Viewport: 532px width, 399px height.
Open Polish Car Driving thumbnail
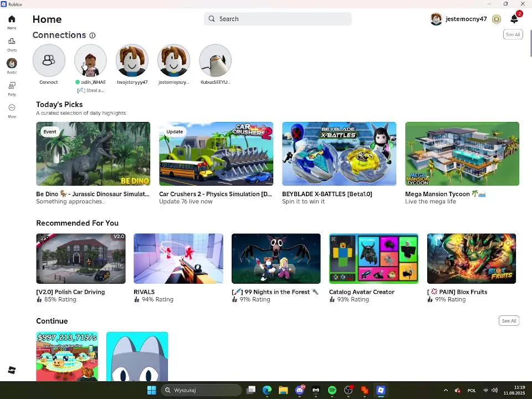click(x=81, y=259)
